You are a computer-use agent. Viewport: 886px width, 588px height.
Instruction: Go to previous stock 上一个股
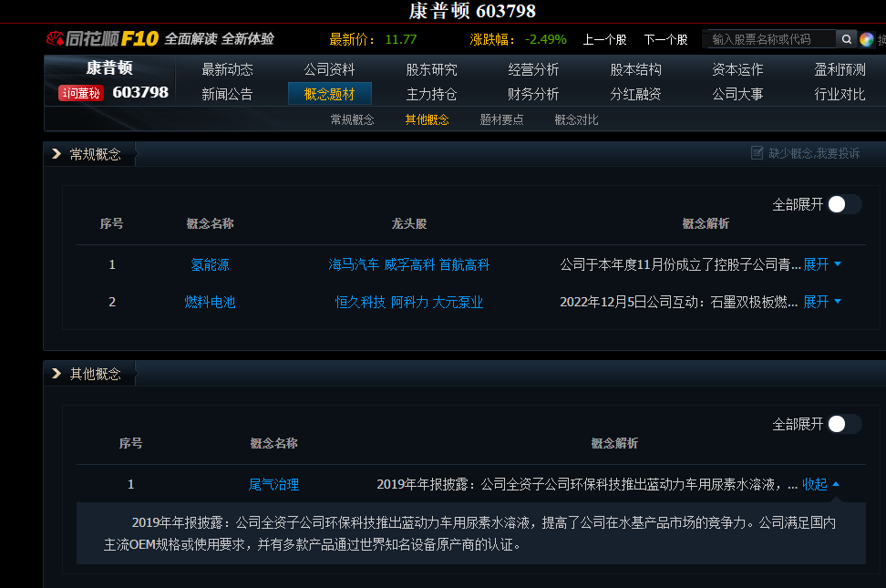coord(604,39)
